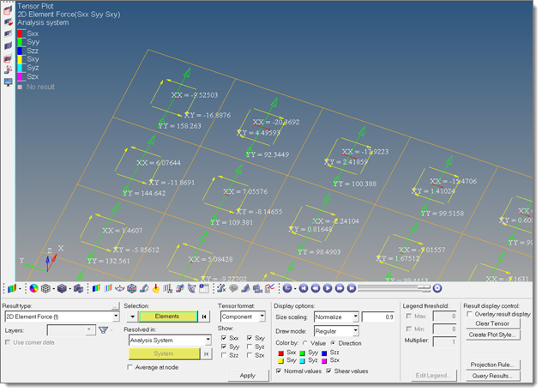The height and width of the screenshot is (392, 542).
Task: Click the ellipsis button above Result type
Action: click(x=115, y=306)
